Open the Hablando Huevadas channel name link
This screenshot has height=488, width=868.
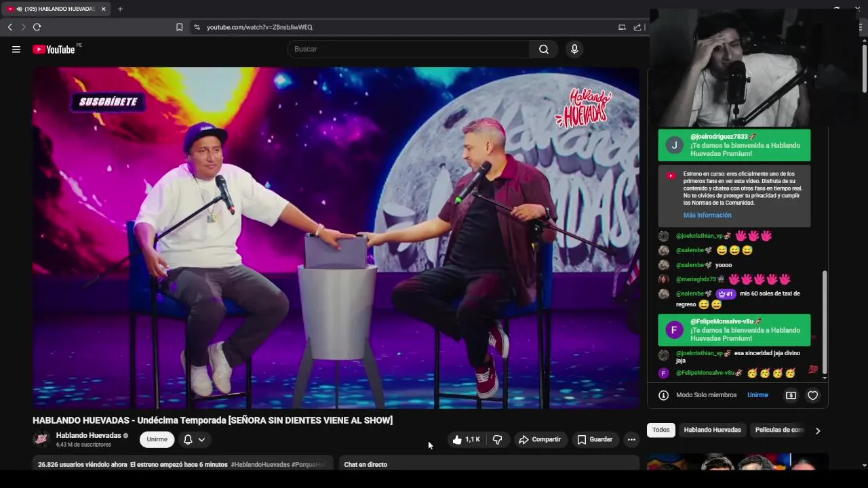click(88, 435)
